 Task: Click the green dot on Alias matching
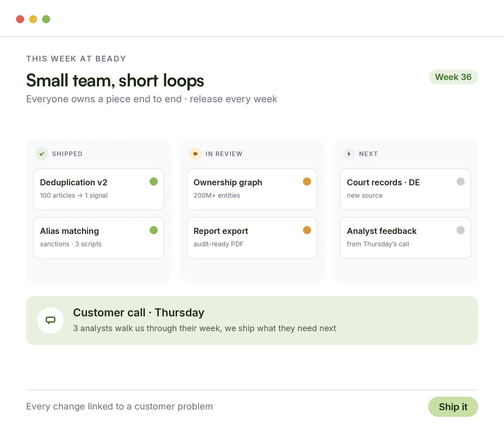point(154,230)
